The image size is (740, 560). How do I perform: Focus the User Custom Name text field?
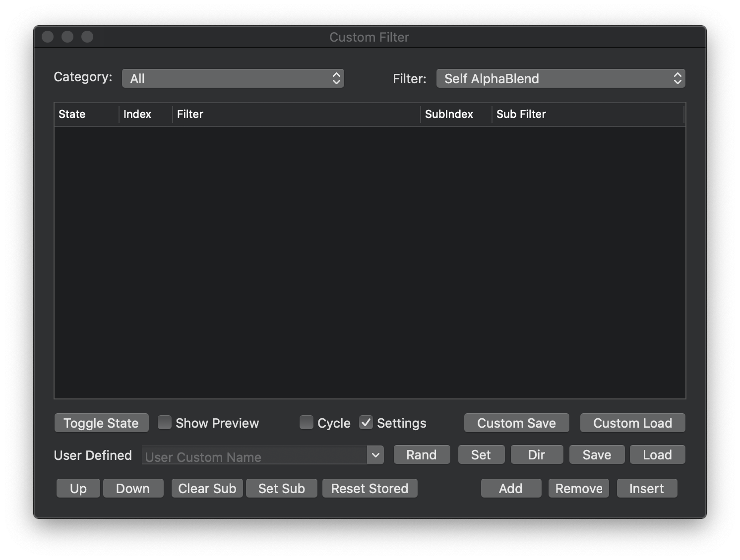(254, 455)
